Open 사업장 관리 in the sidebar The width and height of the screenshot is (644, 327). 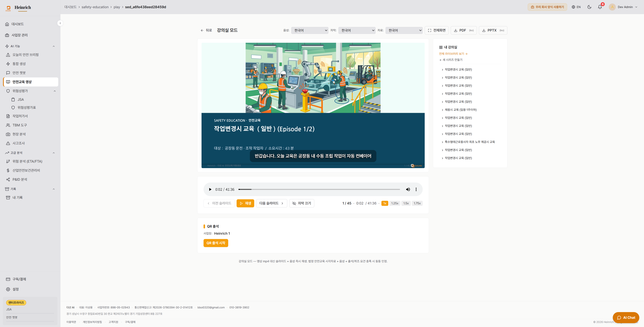pos(31,35)
